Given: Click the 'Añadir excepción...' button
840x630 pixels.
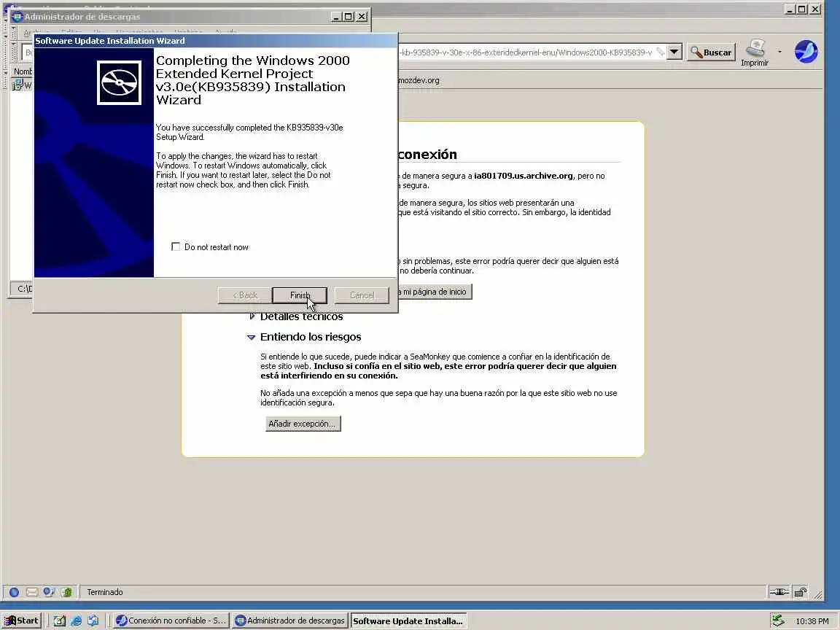Looking at the screenshot, I should click(303, 424).
